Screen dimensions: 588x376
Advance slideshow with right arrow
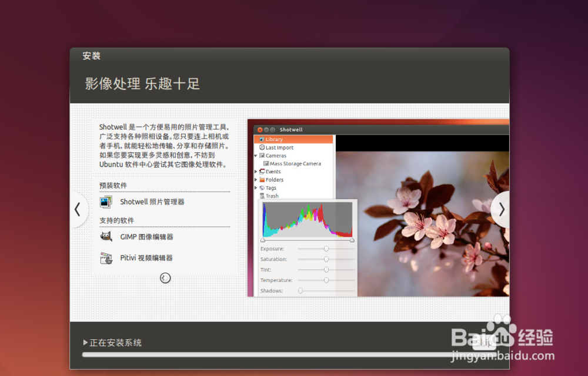[x=500, y=209]
